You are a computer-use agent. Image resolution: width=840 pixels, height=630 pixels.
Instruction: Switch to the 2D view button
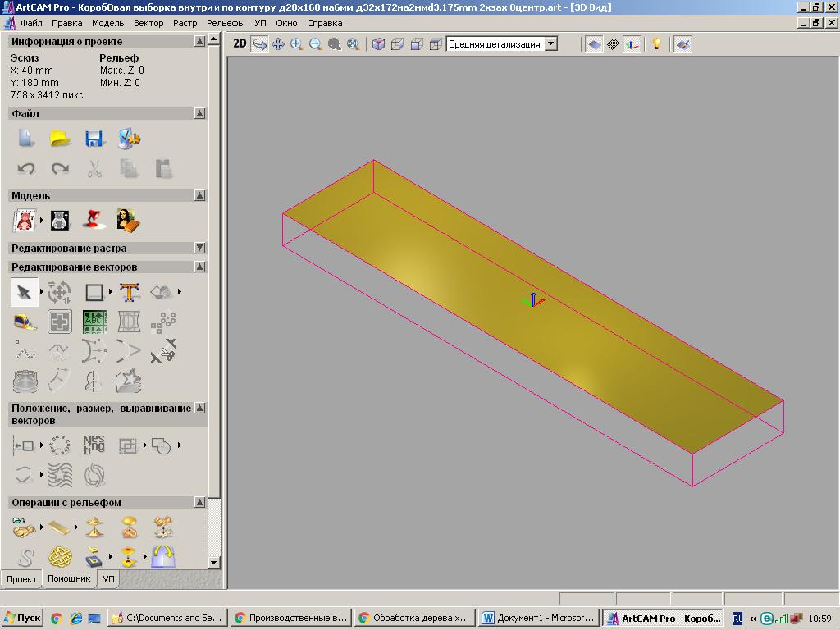tap(240, 44)
